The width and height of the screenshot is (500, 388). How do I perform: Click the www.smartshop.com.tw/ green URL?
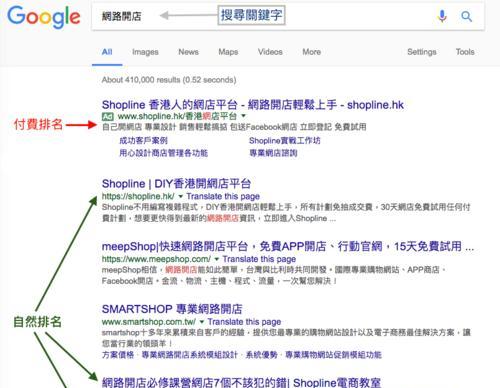coord(149,322)
